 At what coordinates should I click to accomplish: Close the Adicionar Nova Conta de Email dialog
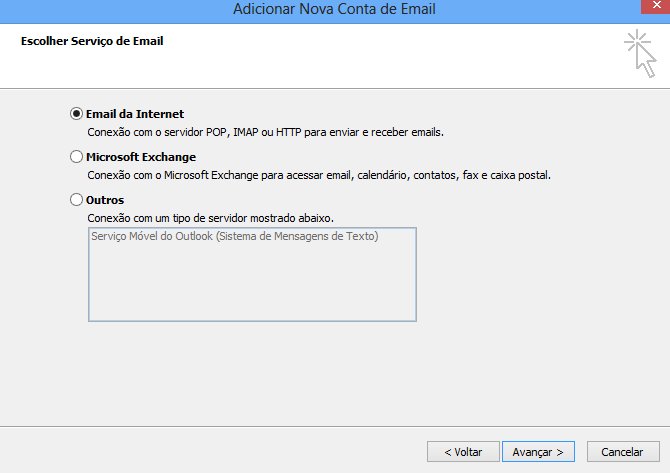[656, 6]
